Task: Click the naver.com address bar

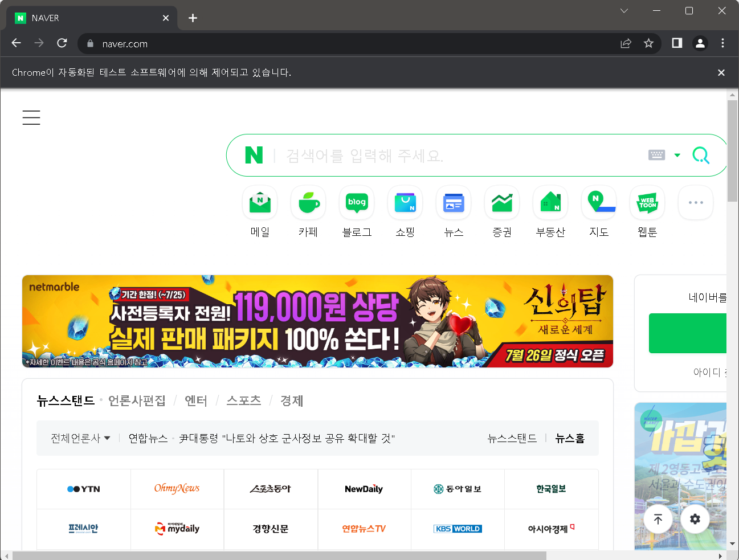Action: coord(353,44)
